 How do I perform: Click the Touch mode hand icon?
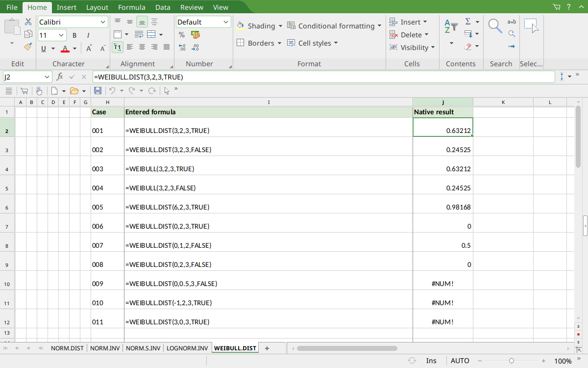click(x=39, y=91)
